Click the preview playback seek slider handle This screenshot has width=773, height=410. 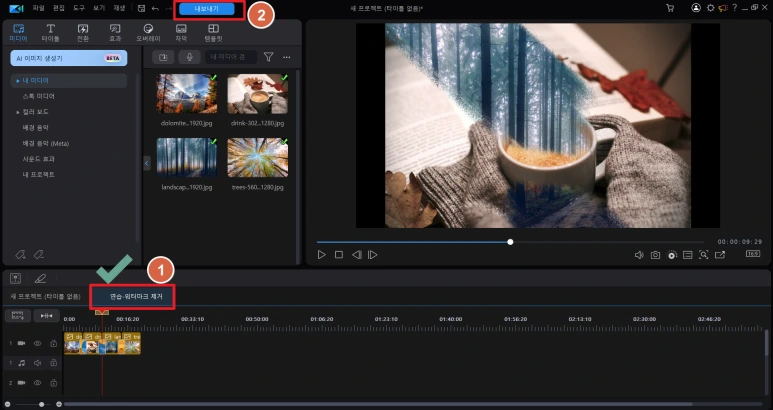coord(510,242)
